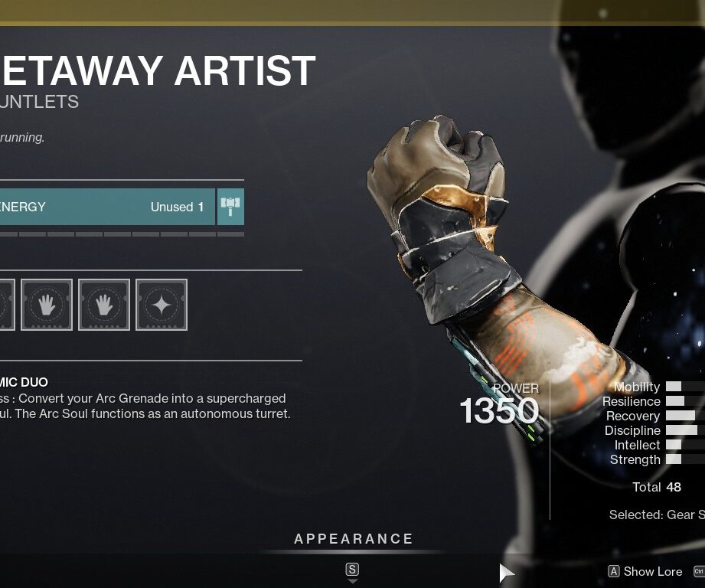Click the Recovery stat bar
Image resolution: width=705 pixels, height=588 pixels.
tap(685, 416)
